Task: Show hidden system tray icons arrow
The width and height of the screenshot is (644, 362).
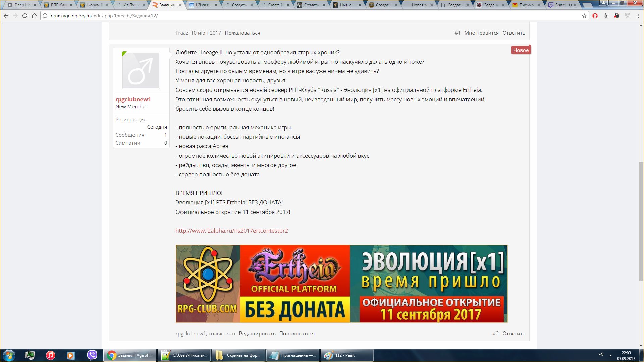Action: 610,355
